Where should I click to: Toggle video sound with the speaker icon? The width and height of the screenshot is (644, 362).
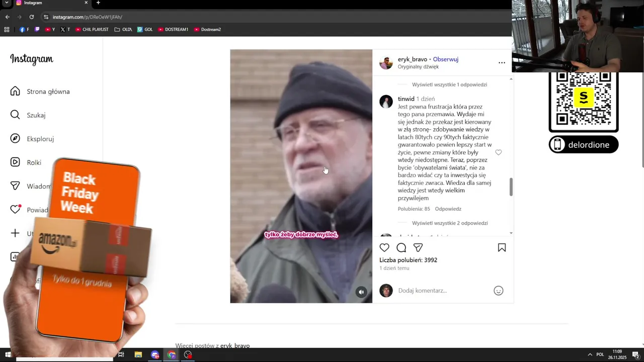[x=361, y=292]
